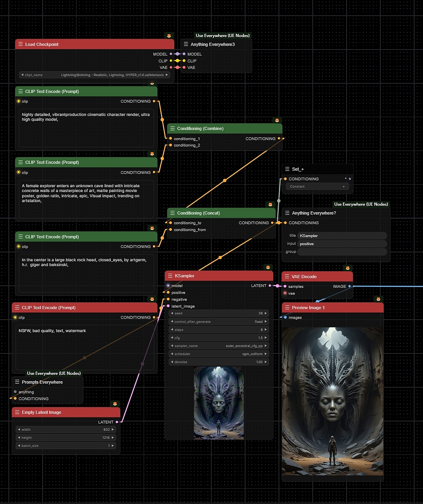Click the 'highly detailed' prompt text box
The width and height of the screenshot is (423, 504).
(x=86, y=128)
